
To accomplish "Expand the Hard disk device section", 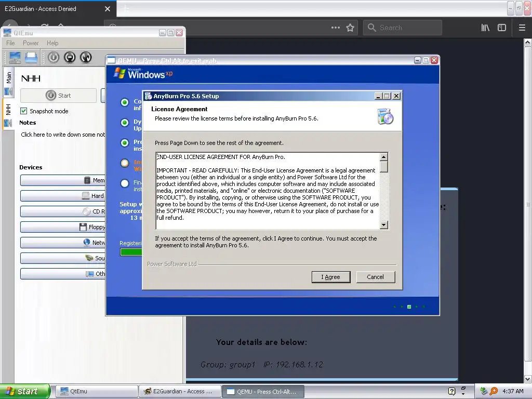I will point(63,196).
